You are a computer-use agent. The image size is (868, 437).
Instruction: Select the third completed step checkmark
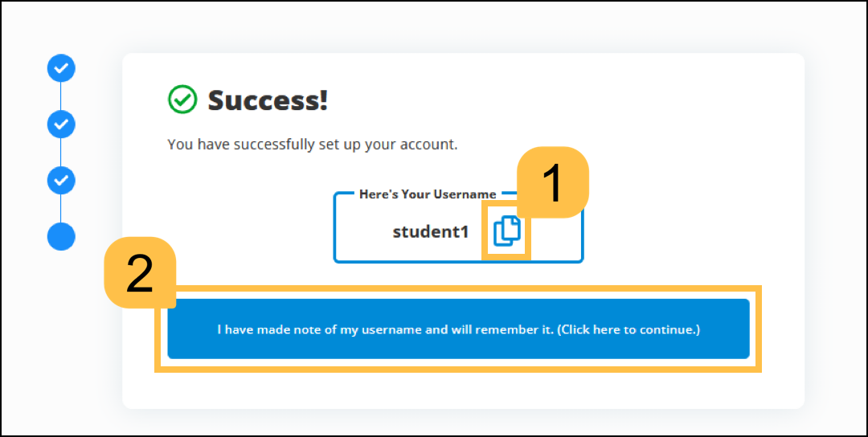(61, 180)
